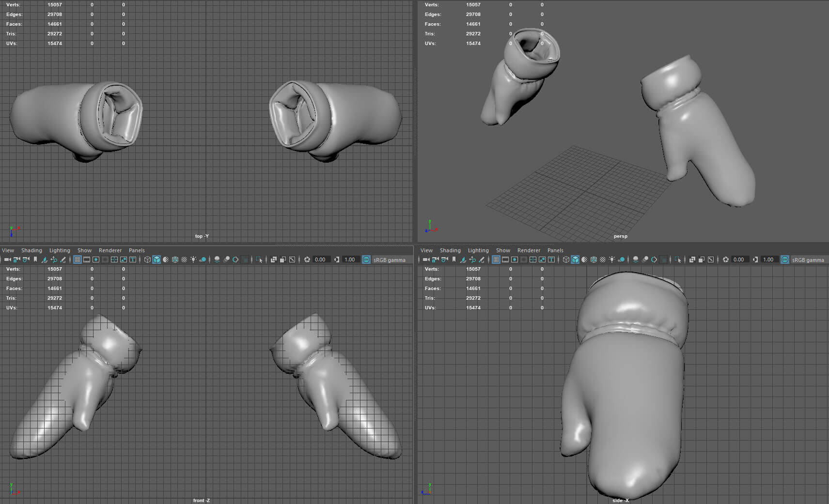829x504 pixels.
Task: Click Smooth Shade All cube in side viewport
Action: coord(575,260)
